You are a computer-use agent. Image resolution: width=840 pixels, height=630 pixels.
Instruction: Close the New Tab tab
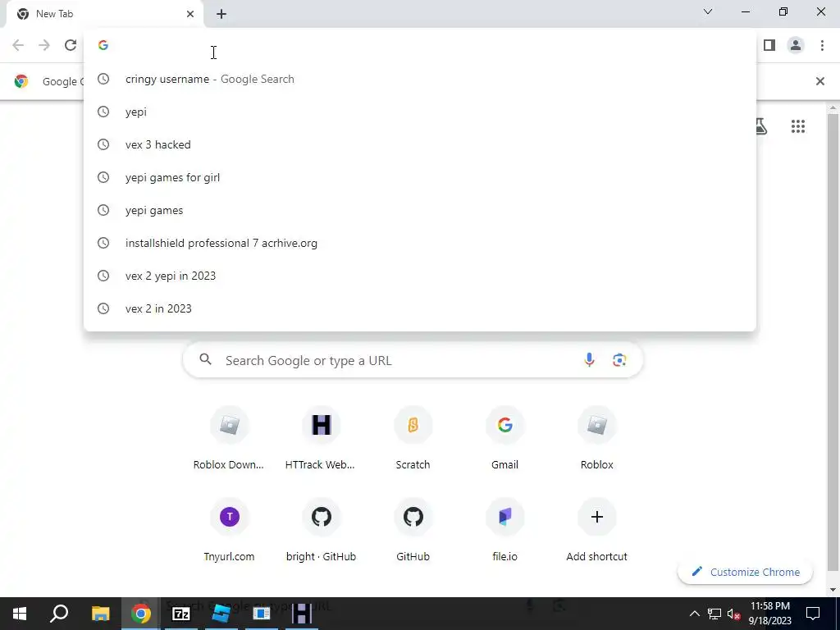tap(190, 14)
